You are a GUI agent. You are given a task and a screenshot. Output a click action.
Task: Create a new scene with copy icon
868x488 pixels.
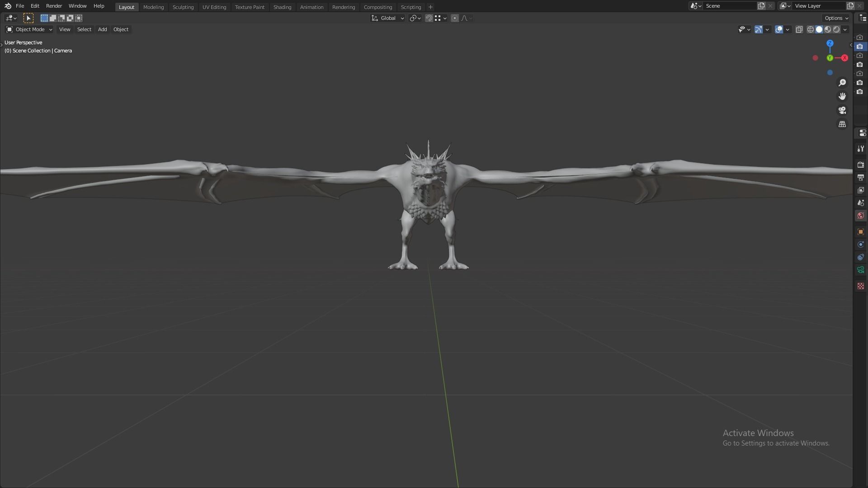tap(761, 6)
